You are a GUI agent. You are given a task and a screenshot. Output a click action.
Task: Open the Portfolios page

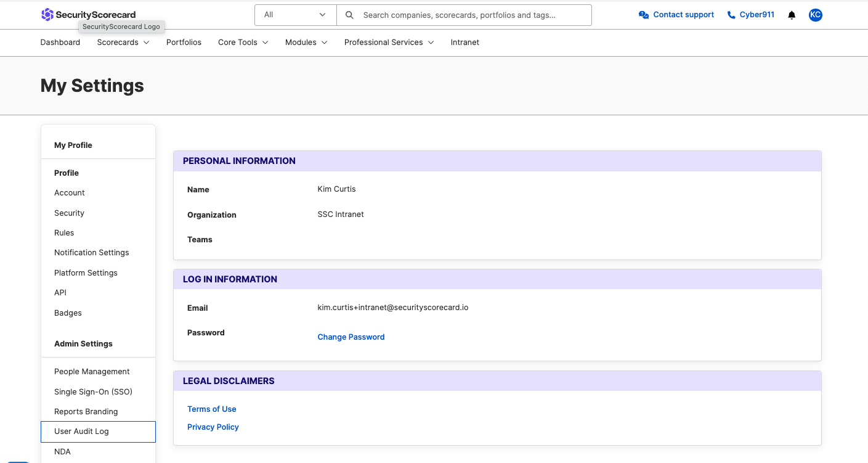[184, 43]
